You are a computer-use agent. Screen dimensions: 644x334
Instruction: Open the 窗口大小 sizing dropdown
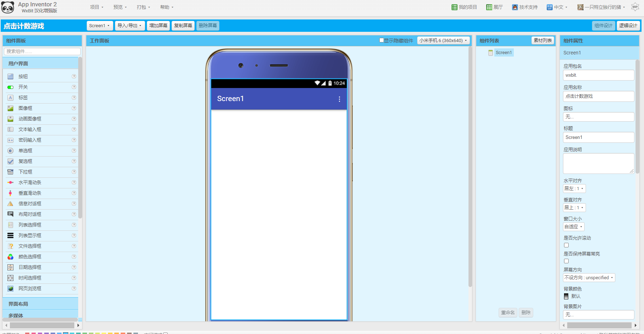(x=573, y=227)
